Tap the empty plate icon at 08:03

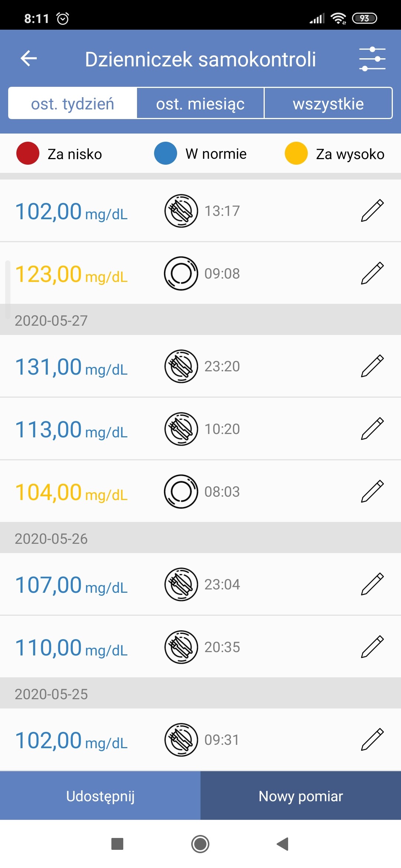click(181, 491)
